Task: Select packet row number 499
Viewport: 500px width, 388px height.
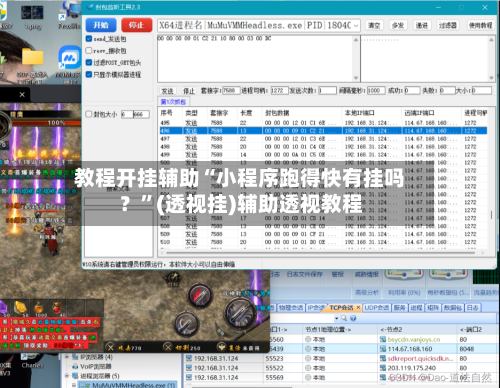Action: point(323,155)
